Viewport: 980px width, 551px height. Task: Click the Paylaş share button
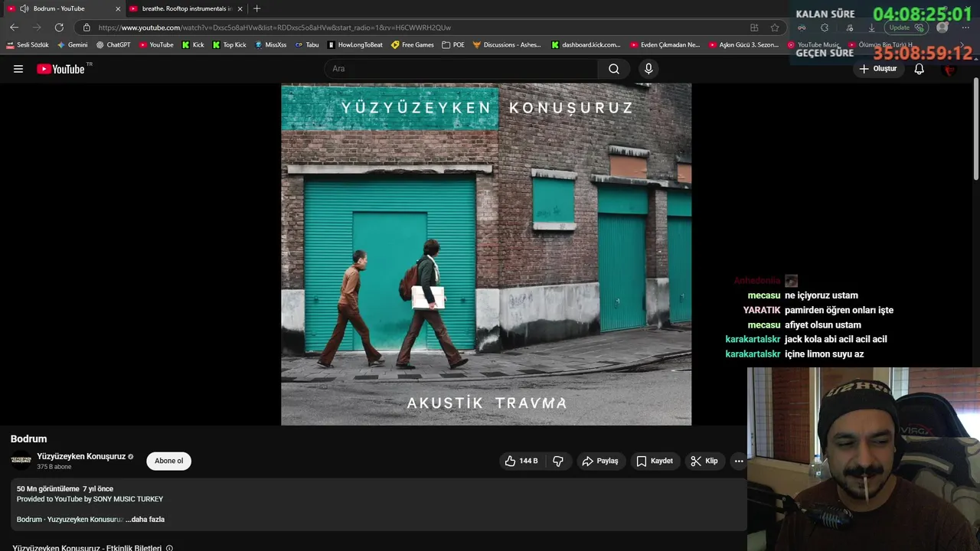click(x=600, y=461)
